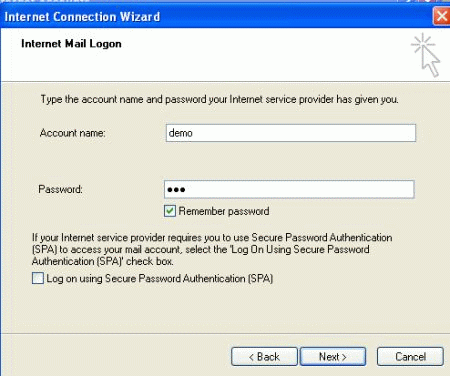
Task: Click the Internet Connection Wizard title bar
Action: [217, 16]
